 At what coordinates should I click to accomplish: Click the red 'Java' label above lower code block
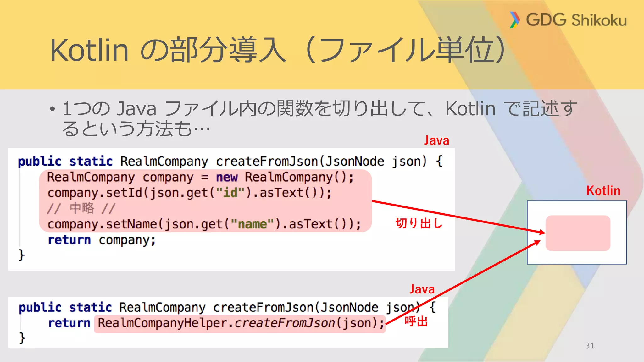[x=422, y=289]
